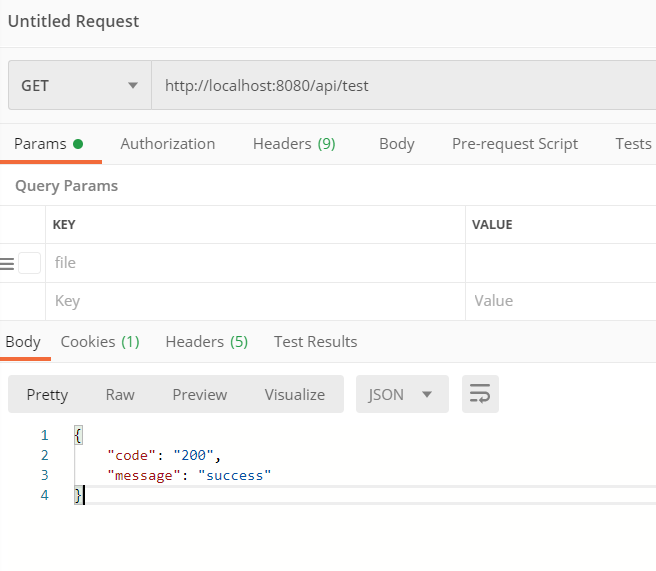This screenshot has height=571, width=656.
Task: Select the Params tab
Action: pos(48,144)
